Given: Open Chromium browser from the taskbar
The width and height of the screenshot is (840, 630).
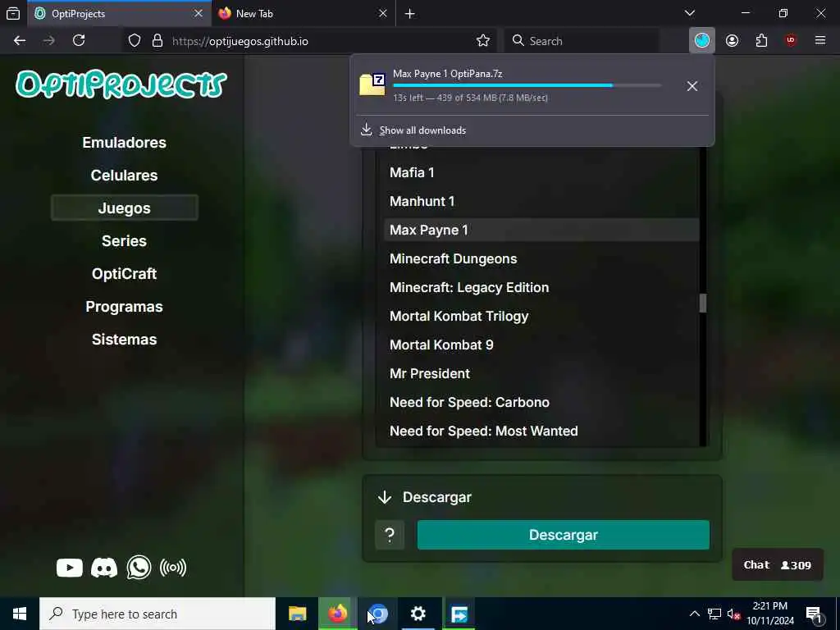Looking at the screenshot, I should [377, 614].
